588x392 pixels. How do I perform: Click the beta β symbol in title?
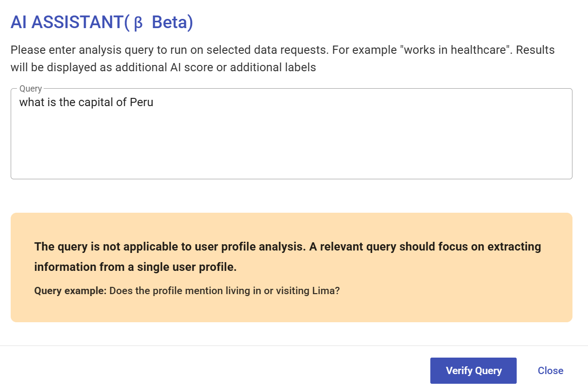(x=138, y=24)
